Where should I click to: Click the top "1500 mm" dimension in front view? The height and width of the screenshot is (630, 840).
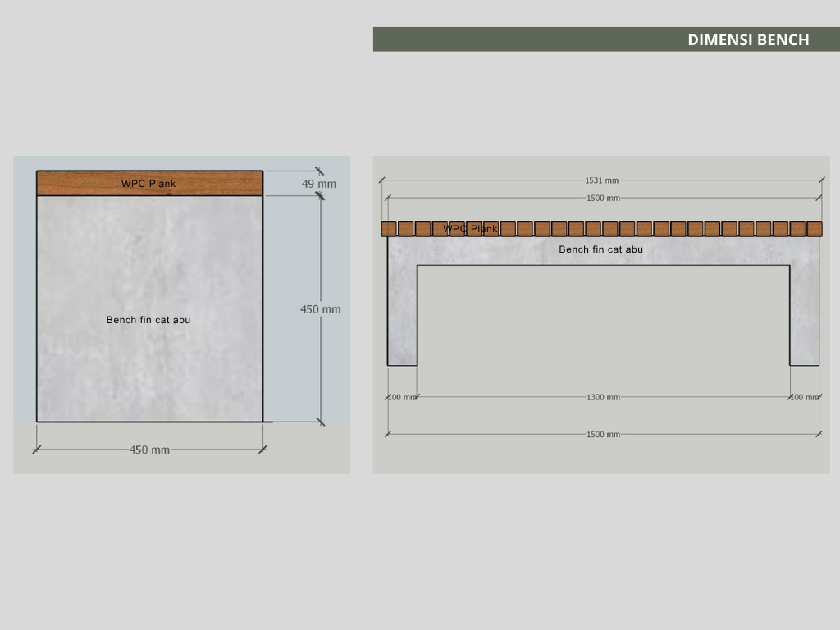603,198
